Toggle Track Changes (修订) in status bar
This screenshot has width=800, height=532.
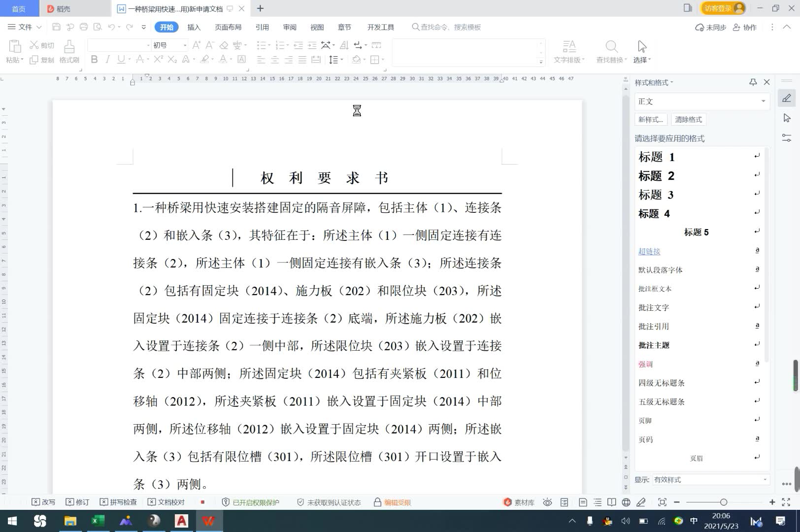click(x=77, y=502)
